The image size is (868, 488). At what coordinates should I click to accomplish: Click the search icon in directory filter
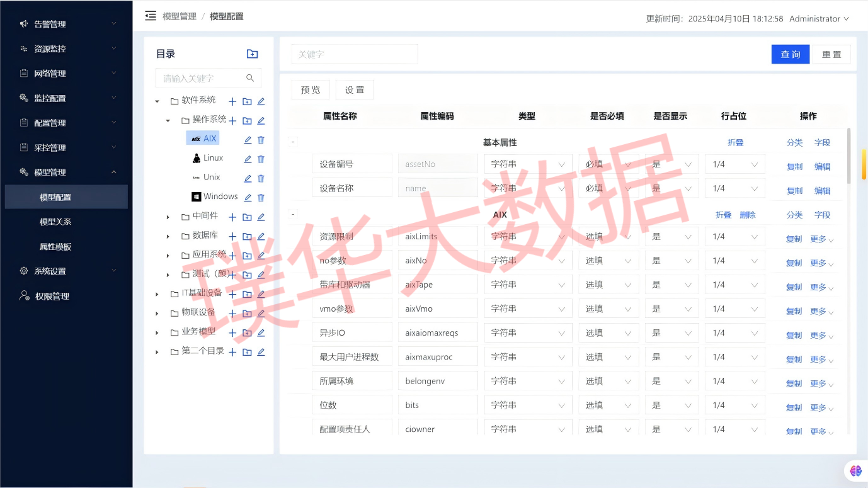250,78
